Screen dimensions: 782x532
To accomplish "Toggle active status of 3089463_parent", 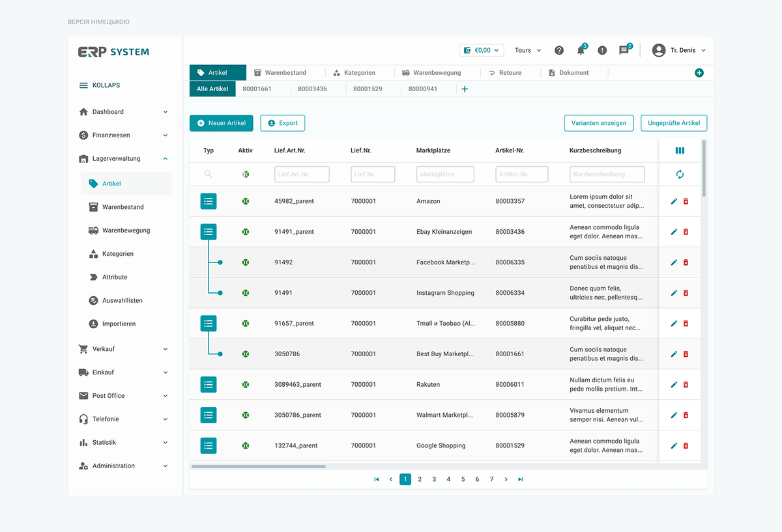I will coord(246,384).
